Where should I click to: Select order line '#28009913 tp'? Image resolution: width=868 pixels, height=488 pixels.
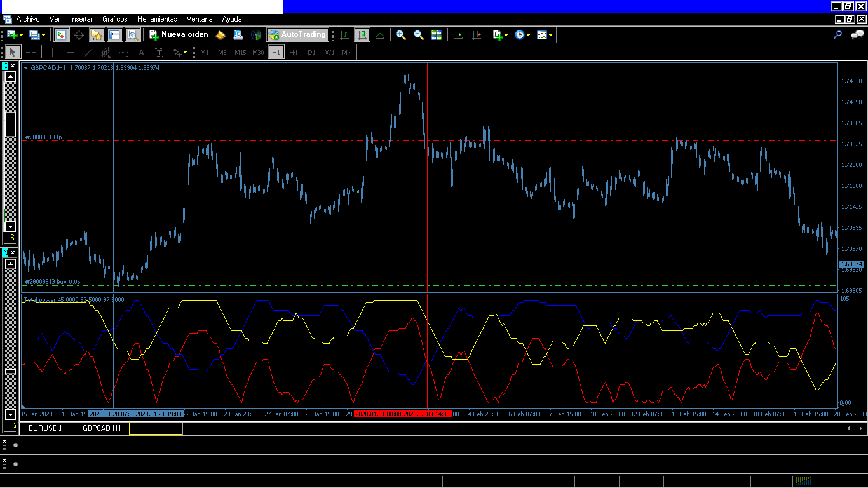click(x=44, y=137)
